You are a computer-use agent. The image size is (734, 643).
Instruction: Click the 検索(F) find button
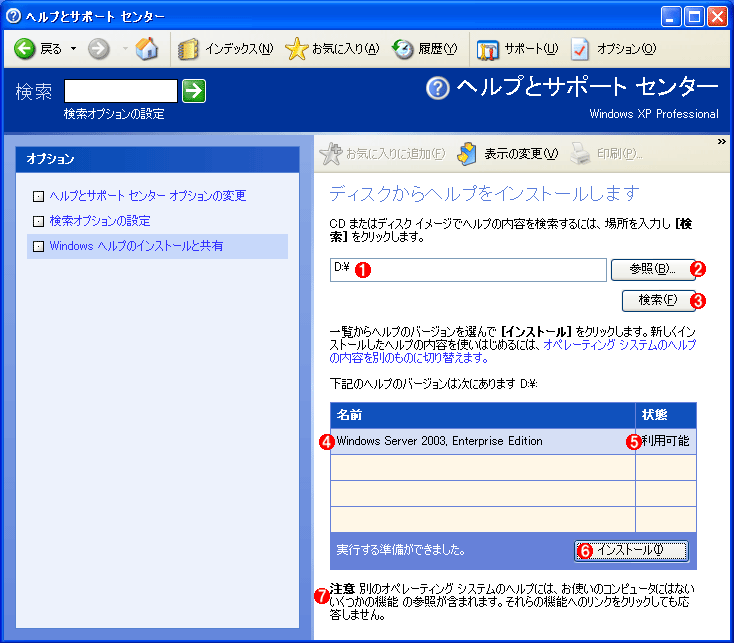click(x=658, y=300)
